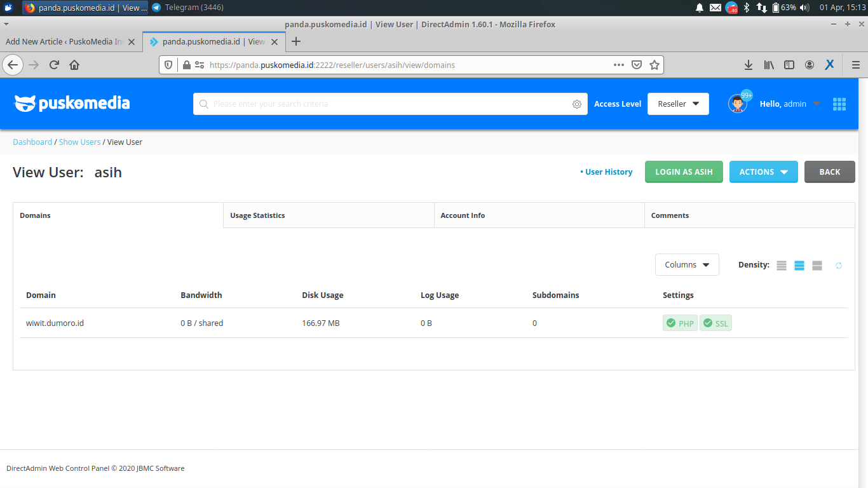Click the PHP badge for wiwit.dumoro.id
Viewport: 868px width, 488px height.
point(680,323)
